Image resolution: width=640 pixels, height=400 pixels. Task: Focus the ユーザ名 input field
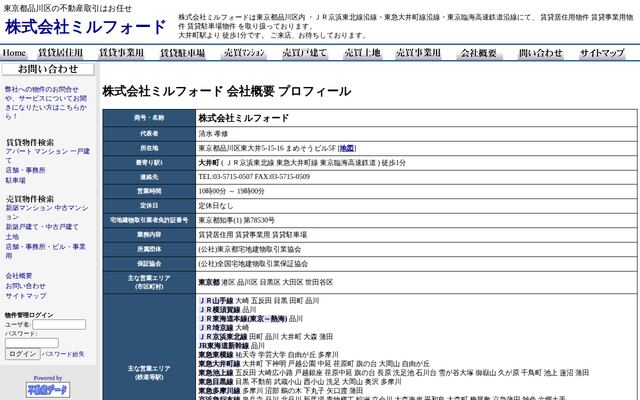pyautogui.click(x=59, y=324)
